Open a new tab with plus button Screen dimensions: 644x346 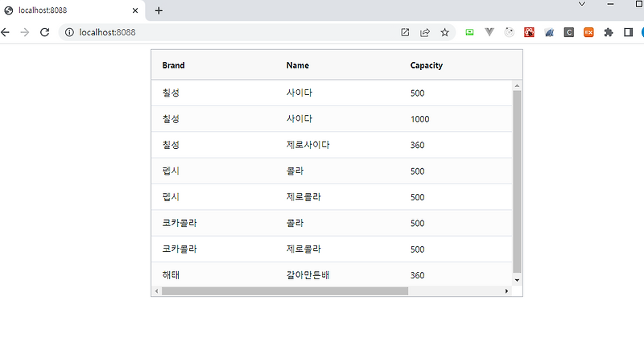click(x=159, y=10)
